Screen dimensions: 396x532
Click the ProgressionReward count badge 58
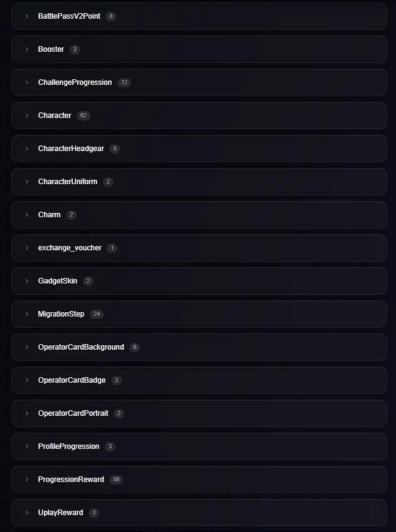(x=116, y=480)
